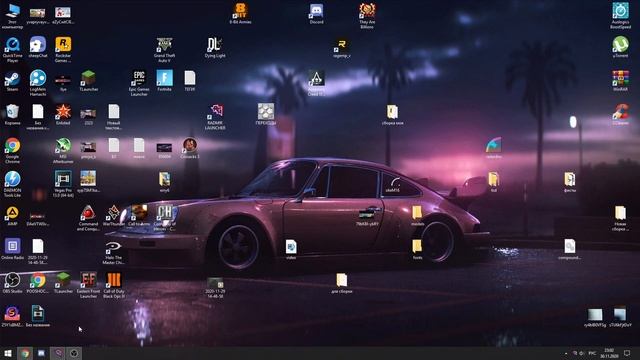The height and width of the screenshot is (360, 640).
Task: Select the Online Radio icon
Action: [12, 249]
